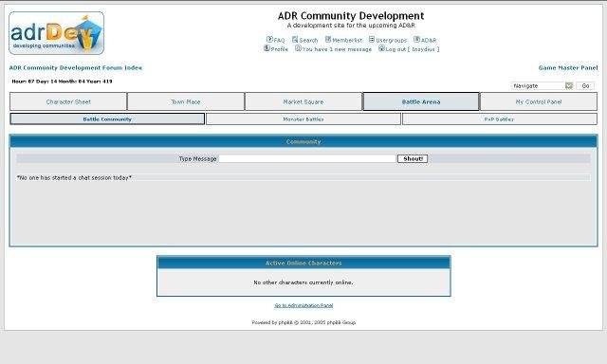Click the Profile icon
The height and width of the screenshot is (364, 607).
click(267, 48)
